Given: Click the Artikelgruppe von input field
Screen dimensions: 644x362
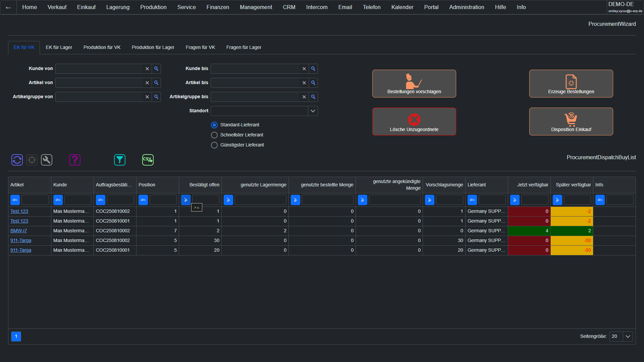Looking at the screenshot, I should (99, 97).
